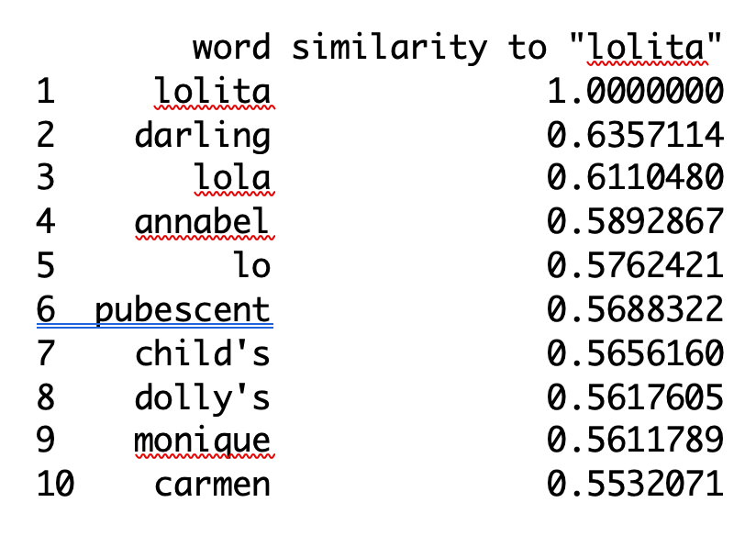Select the value 0.6110480 for lola
This screenshot has height=536, width=756.
pos(635,178)
